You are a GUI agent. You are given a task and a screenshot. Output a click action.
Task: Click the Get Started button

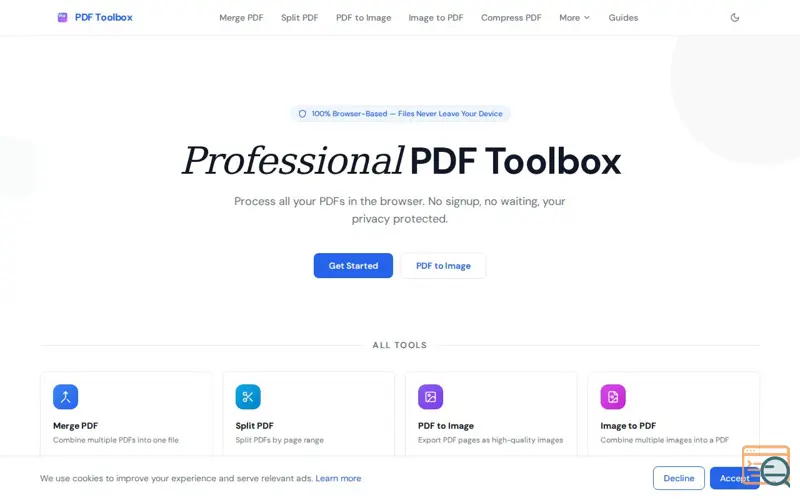353,266
